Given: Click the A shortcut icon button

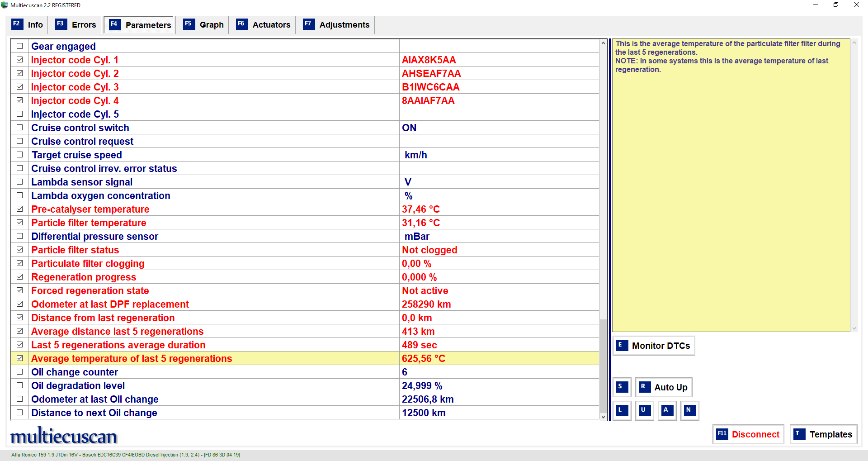Looking at the screenshot, I should tap(667, 411).
